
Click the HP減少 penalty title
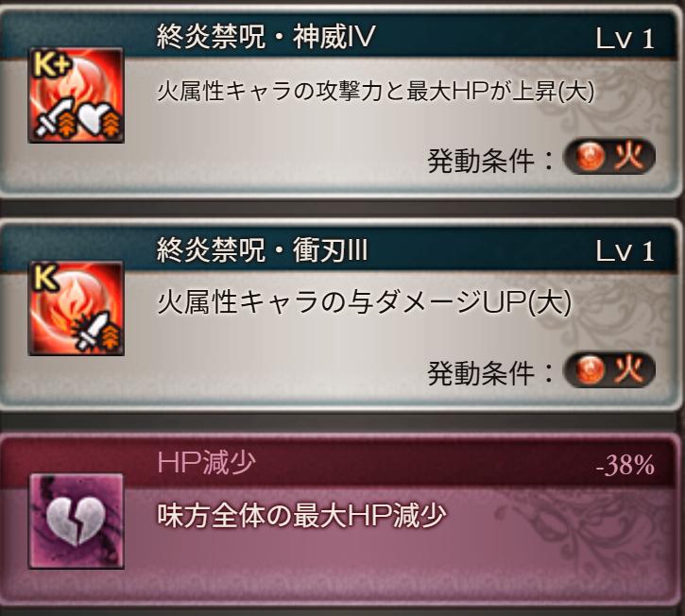(206, 463)
